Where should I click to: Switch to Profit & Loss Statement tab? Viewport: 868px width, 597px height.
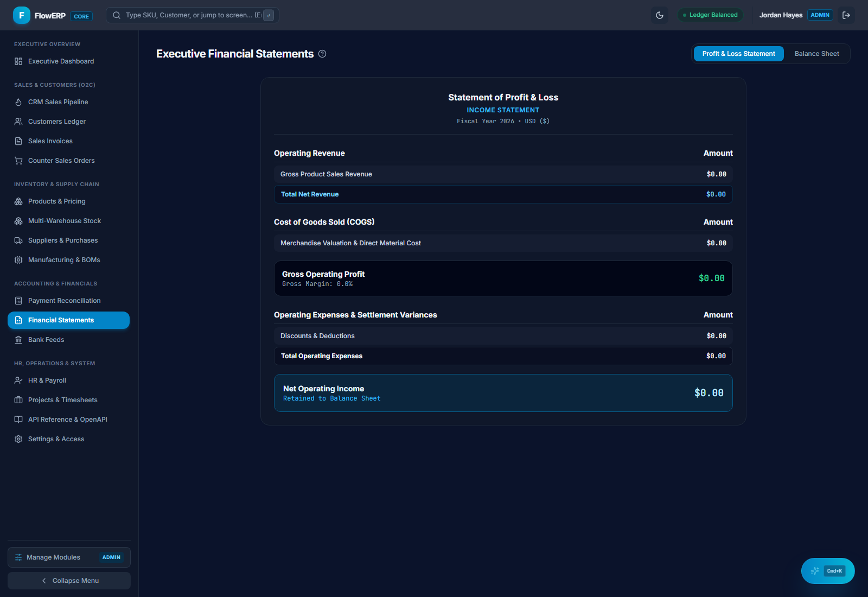pos(739,54)
